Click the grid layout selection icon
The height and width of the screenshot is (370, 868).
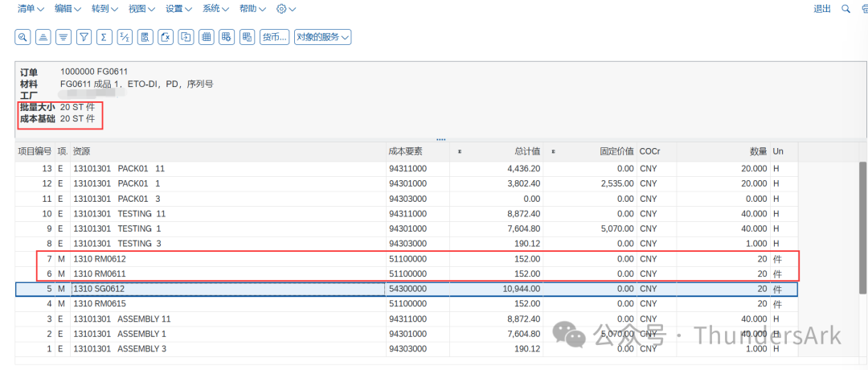(207, 37)
